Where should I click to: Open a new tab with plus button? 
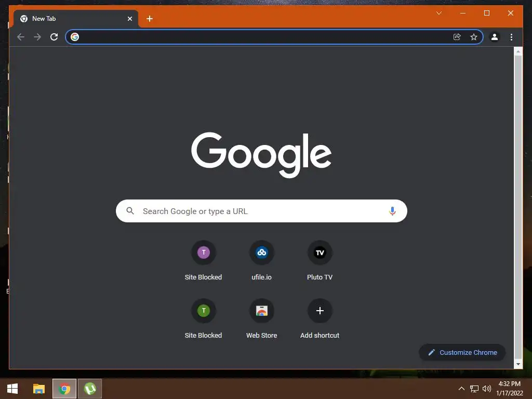click(x=150, y=19)
